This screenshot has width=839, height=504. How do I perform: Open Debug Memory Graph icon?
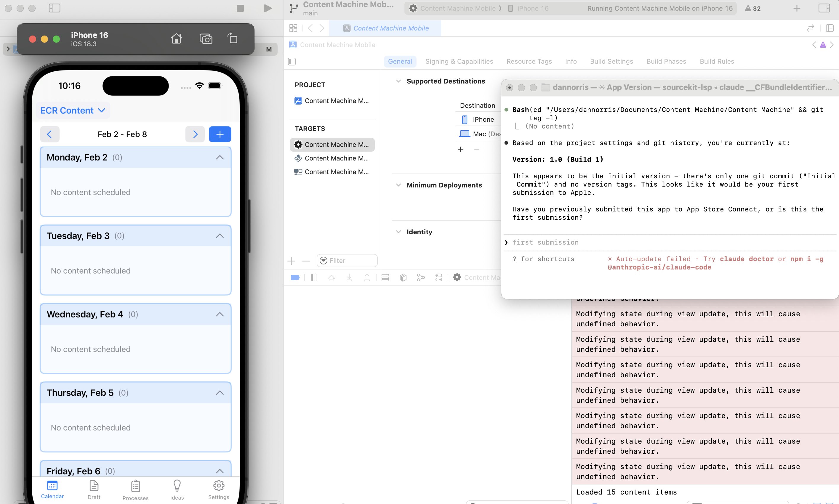coord(420,277)
